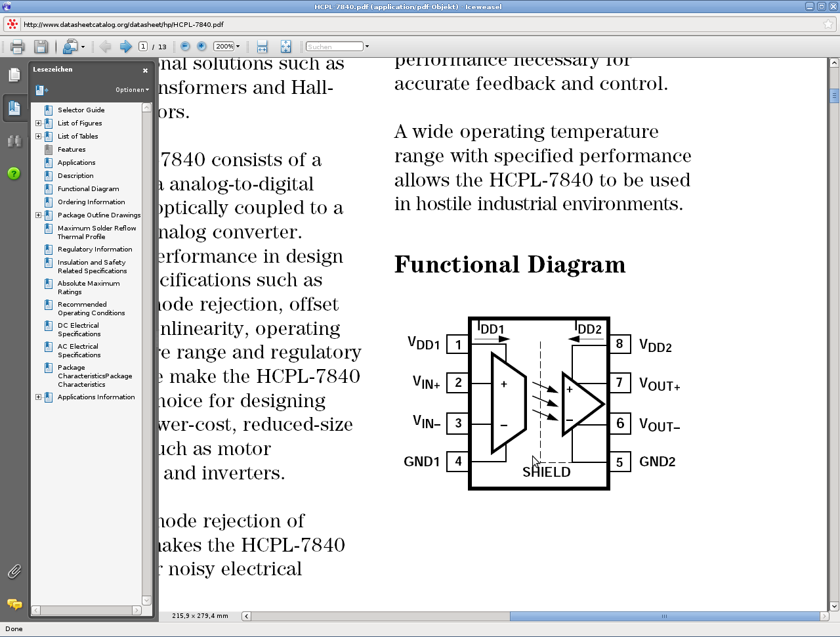Open AC Electrical Specifications bookmark

click(79, 351)
